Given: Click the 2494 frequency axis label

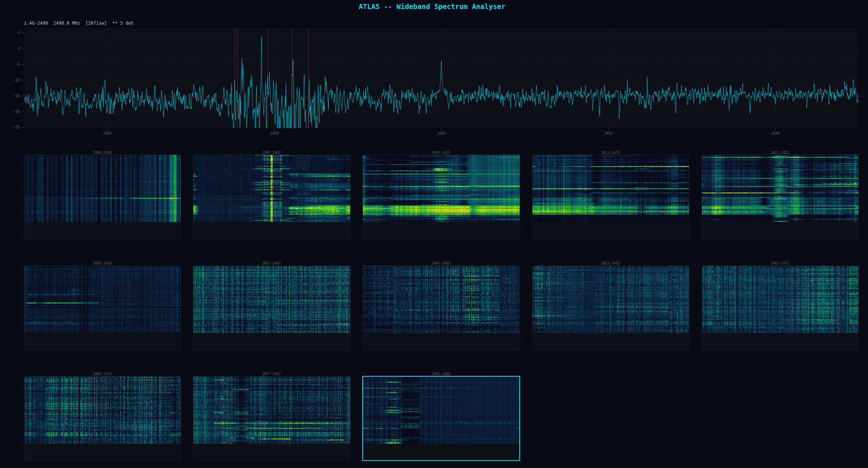Looking at the screenshot, I should [x=775, y=134].
